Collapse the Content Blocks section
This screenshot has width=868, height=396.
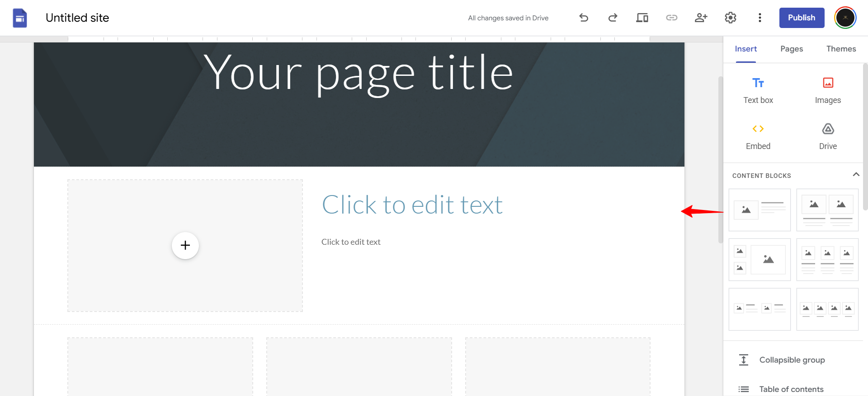[856, 175]
